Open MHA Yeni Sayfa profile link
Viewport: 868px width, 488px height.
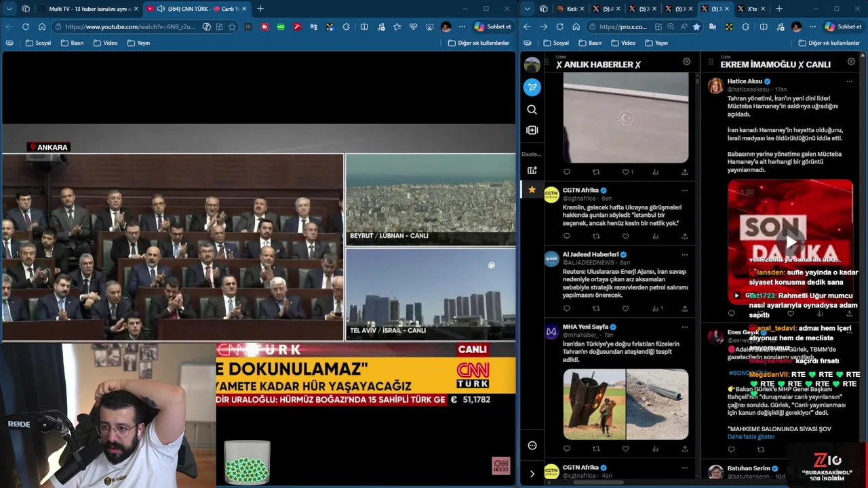point(585,327)
